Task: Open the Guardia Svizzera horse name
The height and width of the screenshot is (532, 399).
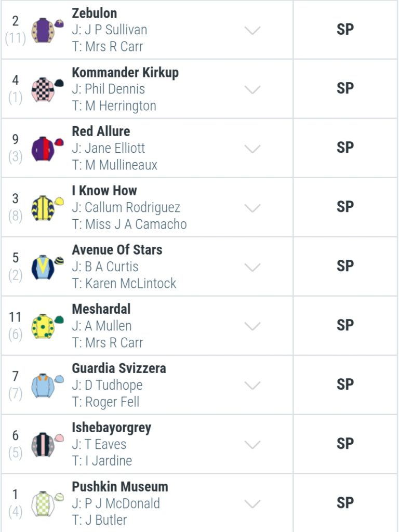Action: (119, 368)
